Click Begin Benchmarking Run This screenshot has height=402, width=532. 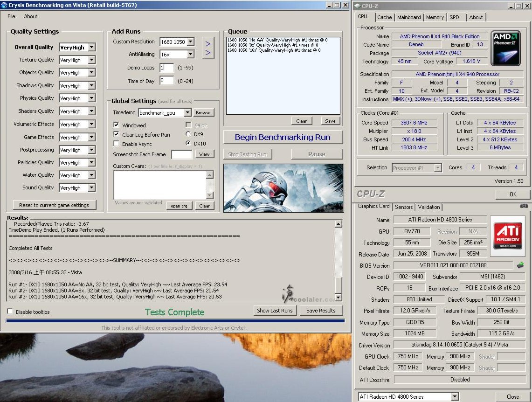[x=283, y=137]
